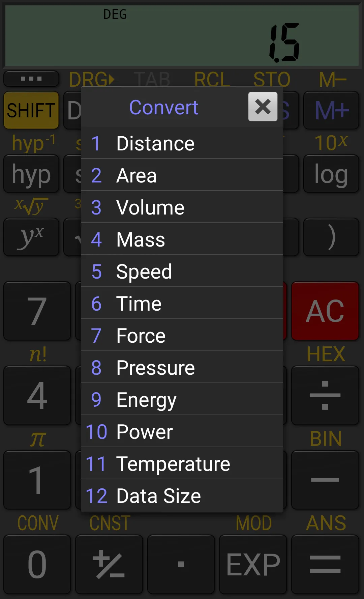Tap the DEG angle mode indicator

coord(115,15)
